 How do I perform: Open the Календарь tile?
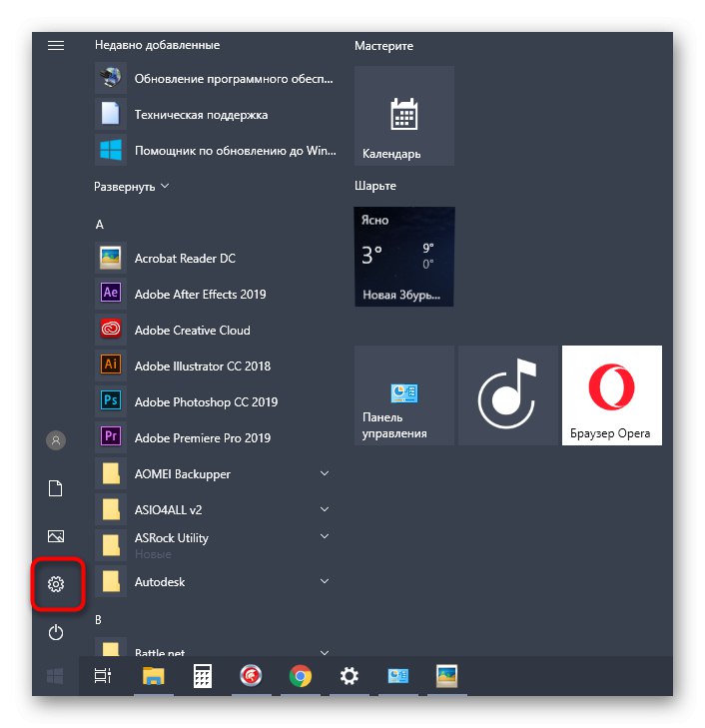404,116
